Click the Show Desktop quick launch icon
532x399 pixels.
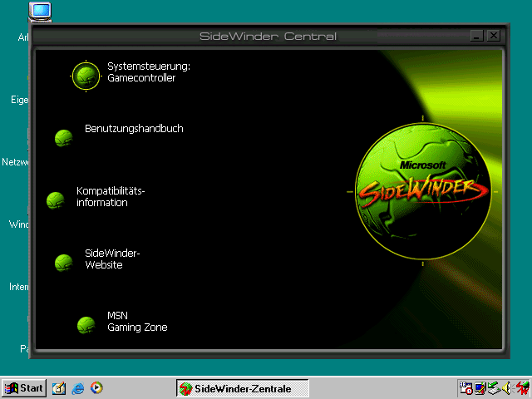pyautogui.click(x=59, y=388)
